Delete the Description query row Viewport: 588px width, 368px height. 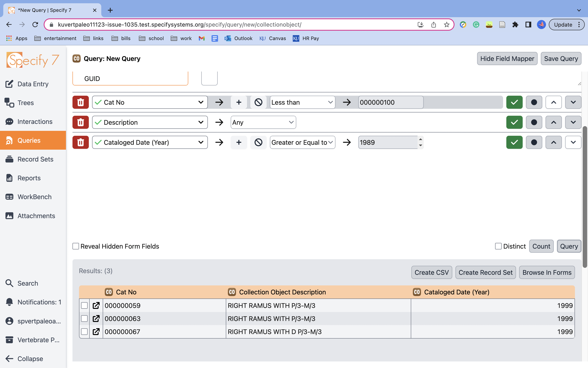point(80,122)
